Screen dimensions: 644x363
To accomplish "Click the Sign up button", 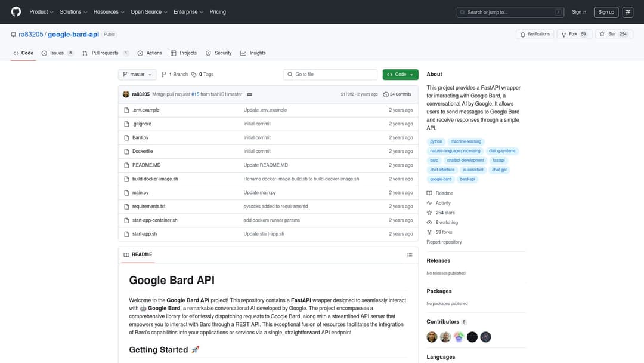I will (606, 12).
